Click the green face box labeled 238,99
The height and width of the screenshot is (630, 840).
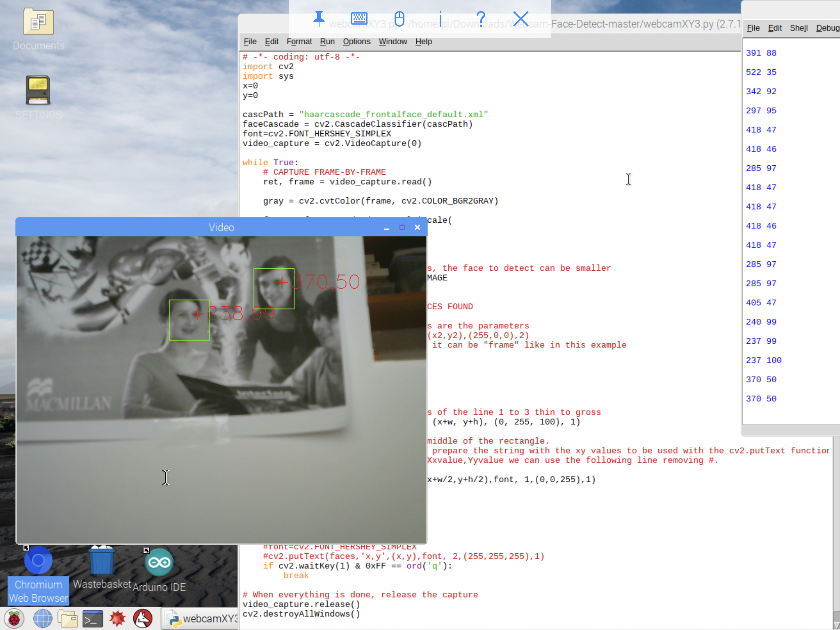(189, 320)
